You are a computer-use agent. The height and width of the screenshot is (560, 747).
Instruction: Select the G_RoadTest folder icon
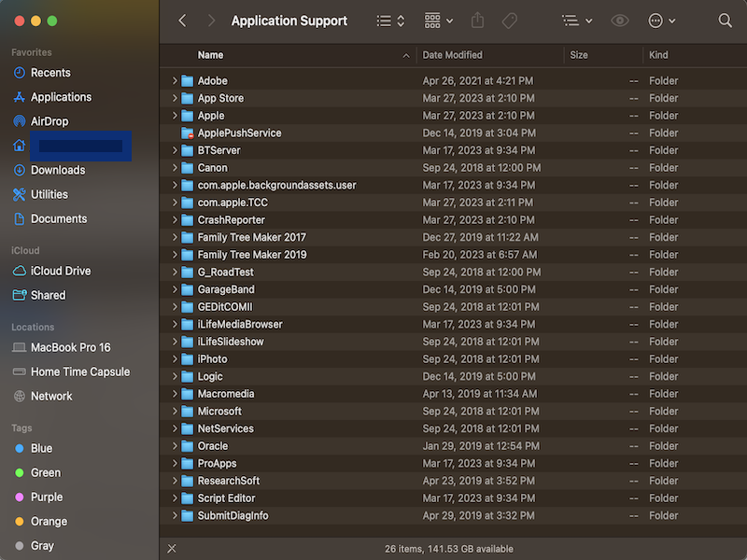tap(188, 273)
